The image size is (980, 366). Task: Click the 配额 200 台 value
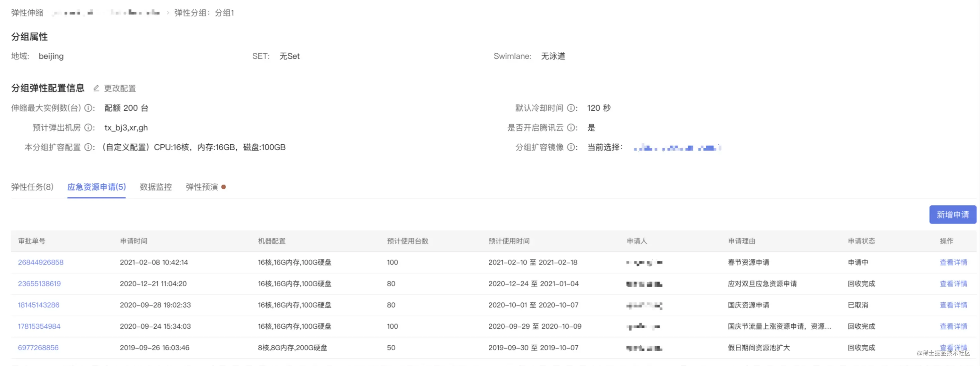pos(126,108)
